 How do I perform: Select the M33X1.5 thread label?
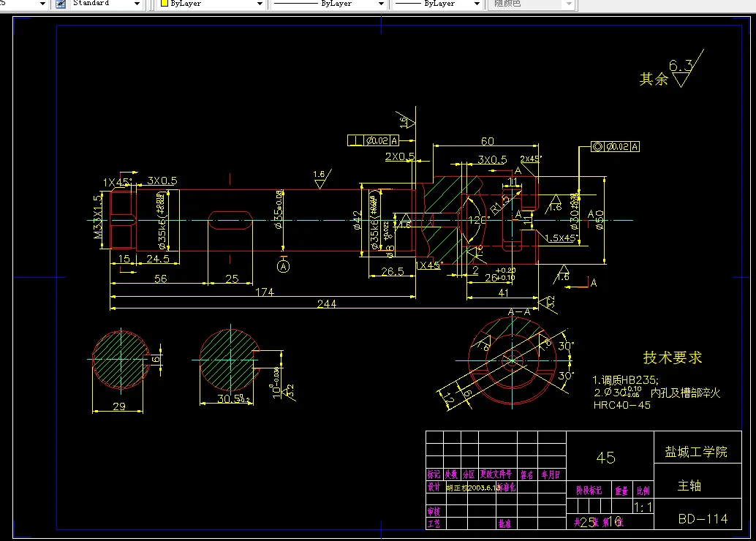tap(98, 217)
